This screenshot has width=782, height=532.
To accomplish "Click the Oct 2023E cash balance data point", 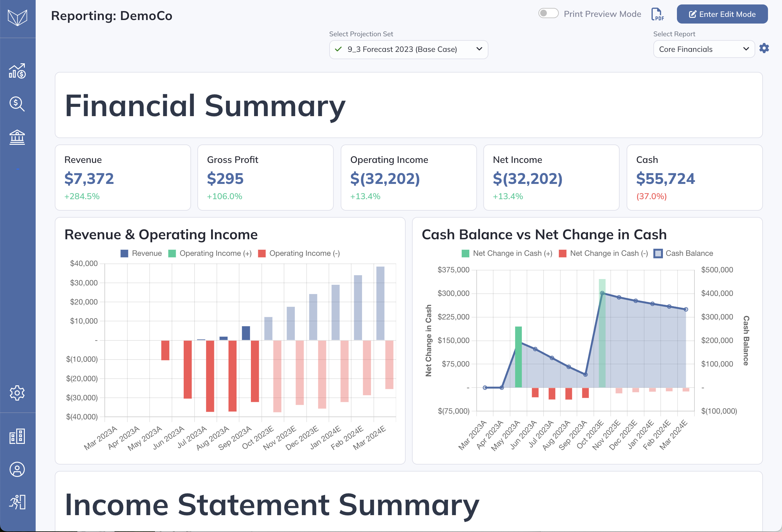I will point(602,293).
